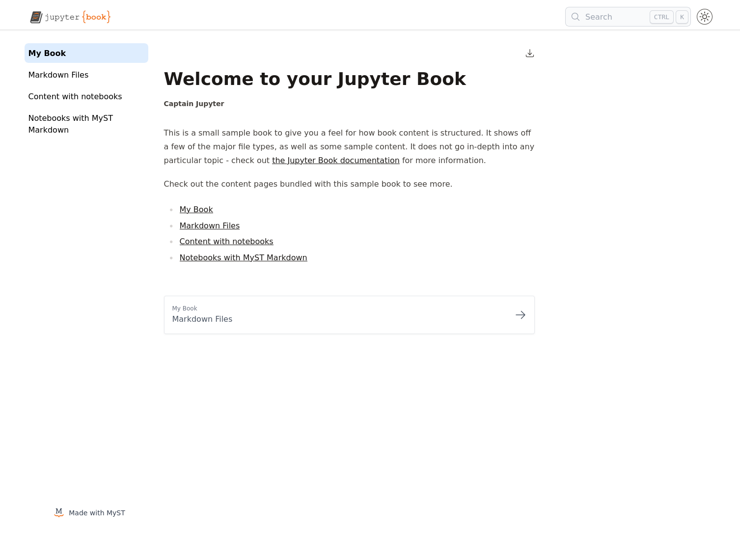
Task: Open the download menu icon above the title
Action: [529, 53]
